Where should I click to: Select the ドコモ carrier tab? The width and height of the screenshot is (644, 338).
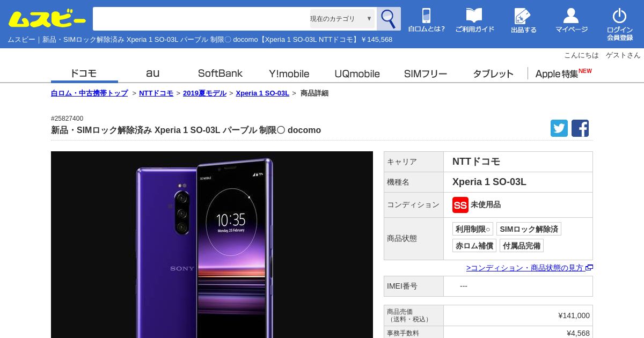click(x=84, y=73)
